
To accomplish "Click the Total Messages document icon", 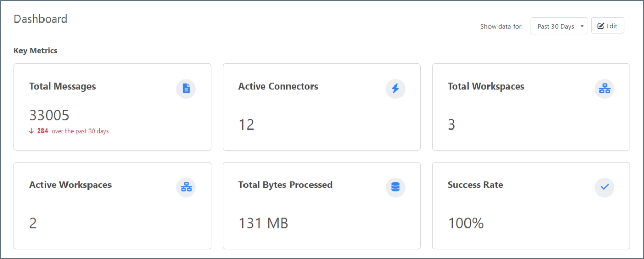I will [x=186, y=89].
